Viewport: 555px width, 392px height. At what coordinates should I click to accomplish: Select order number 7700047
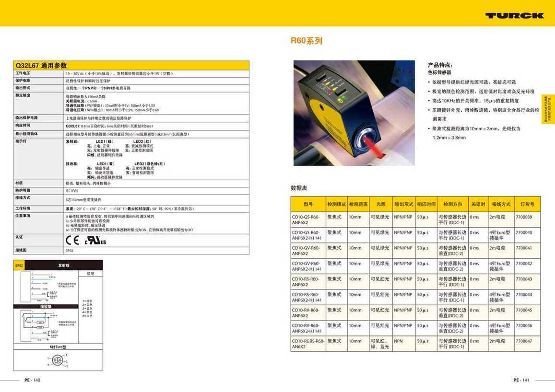point(524,342)
